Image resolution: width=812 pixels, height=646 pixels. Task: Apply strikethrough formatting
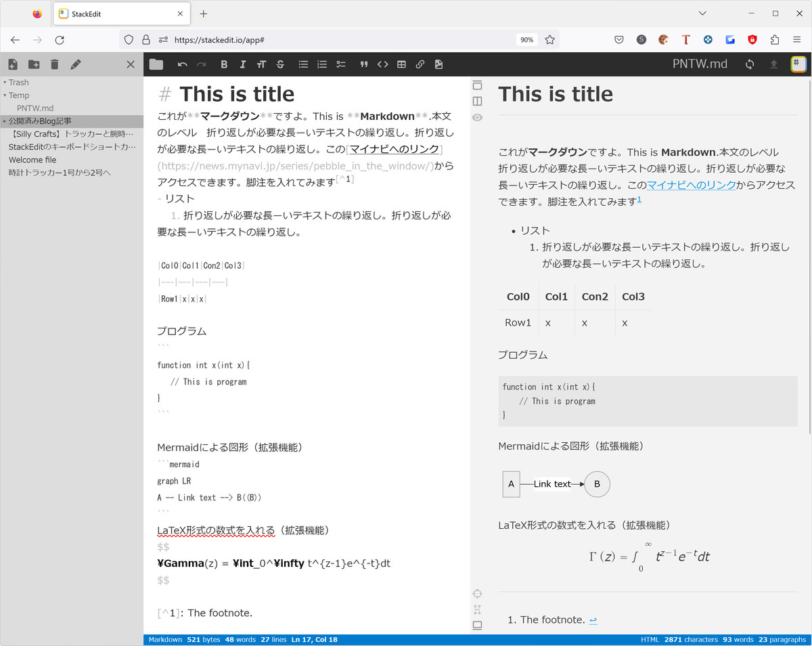[280, 64]
